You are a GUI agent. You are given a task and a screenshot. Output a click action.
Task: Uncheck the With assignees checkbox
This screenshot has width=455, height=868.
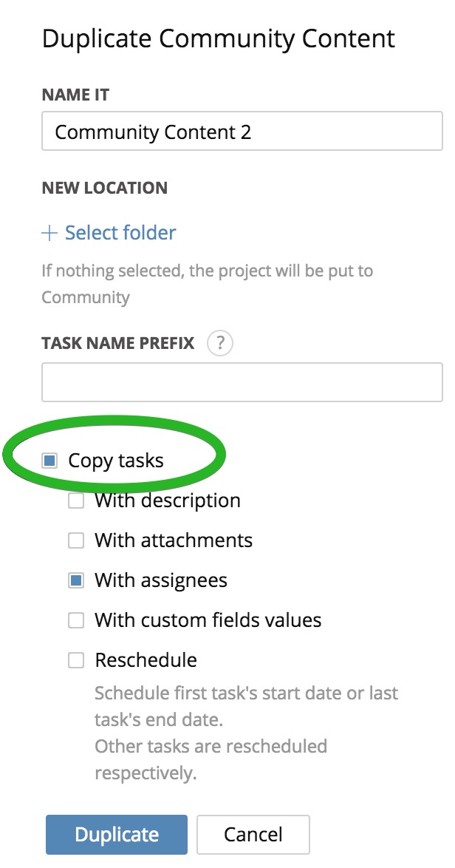pyautogui.click(x=76, y=581)
